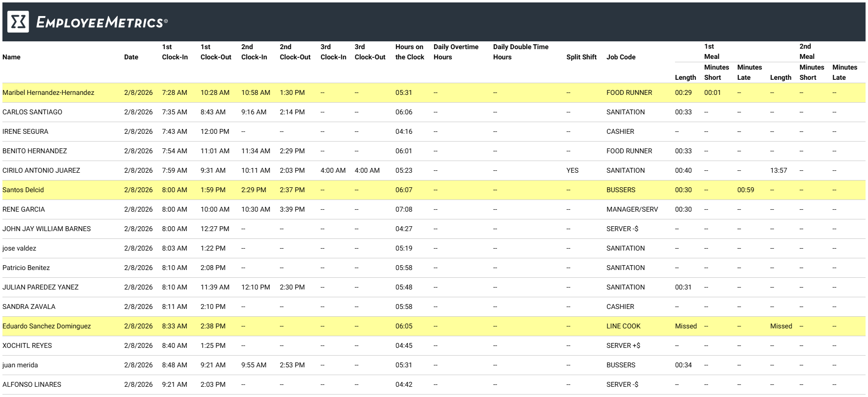Click the Name column header

(x=12, y=57)
